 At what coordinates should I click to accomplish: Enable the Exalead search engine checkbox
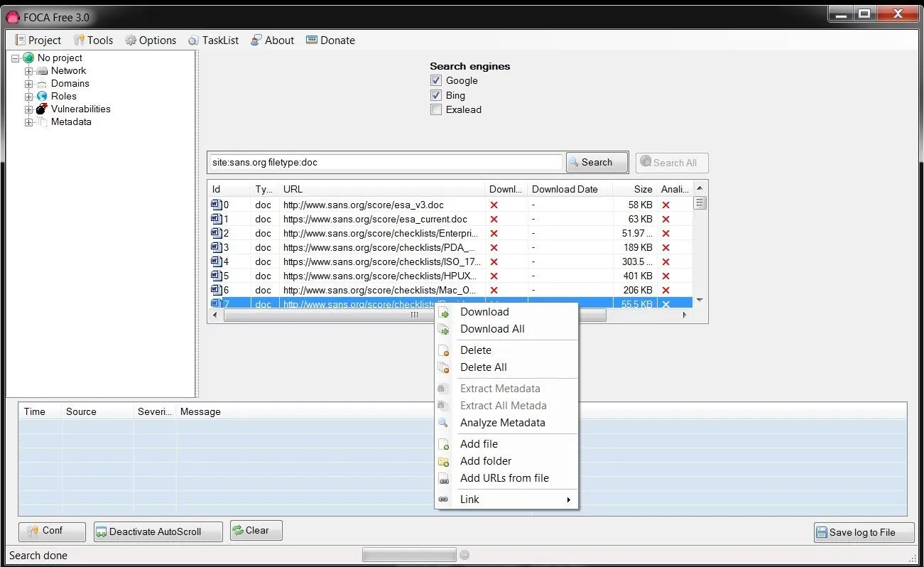(x=436, y=110)
